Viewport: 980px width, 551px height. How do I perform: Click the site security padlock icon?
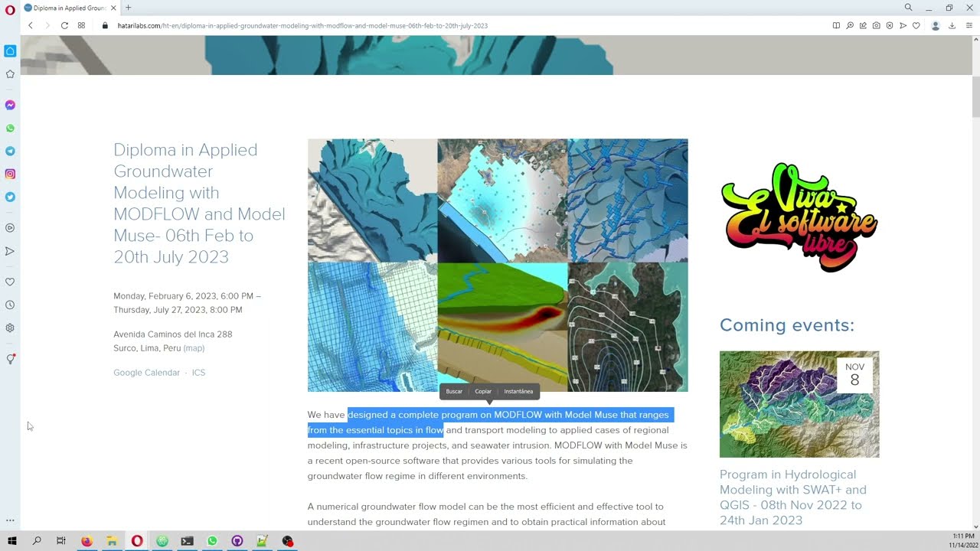pyautogui.click(x=106, y=25)
